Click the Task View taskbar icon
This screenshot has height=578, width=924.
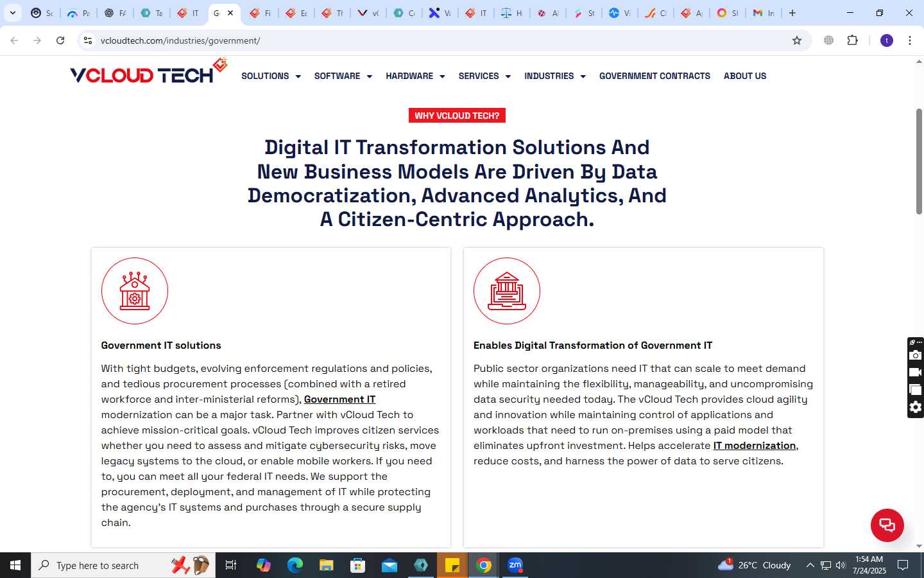(x=231, y=565)
